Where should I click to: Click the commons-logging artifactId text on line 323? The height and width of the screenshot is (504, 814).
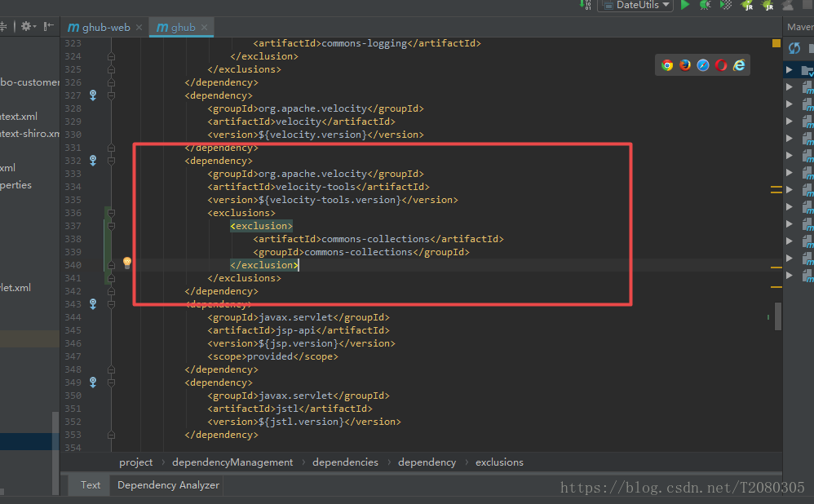point(365,43)
